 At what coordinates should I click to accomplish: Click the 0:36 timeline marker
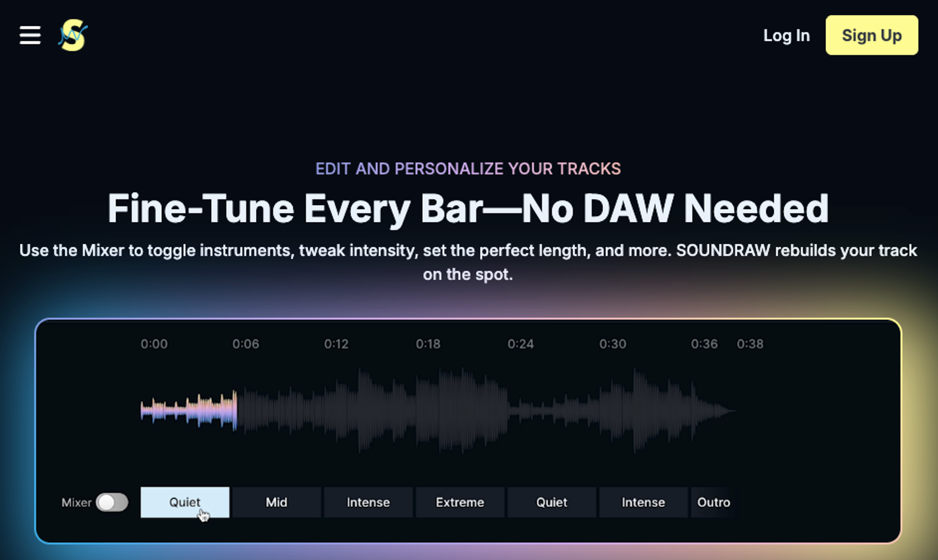(x=704, y=344)
